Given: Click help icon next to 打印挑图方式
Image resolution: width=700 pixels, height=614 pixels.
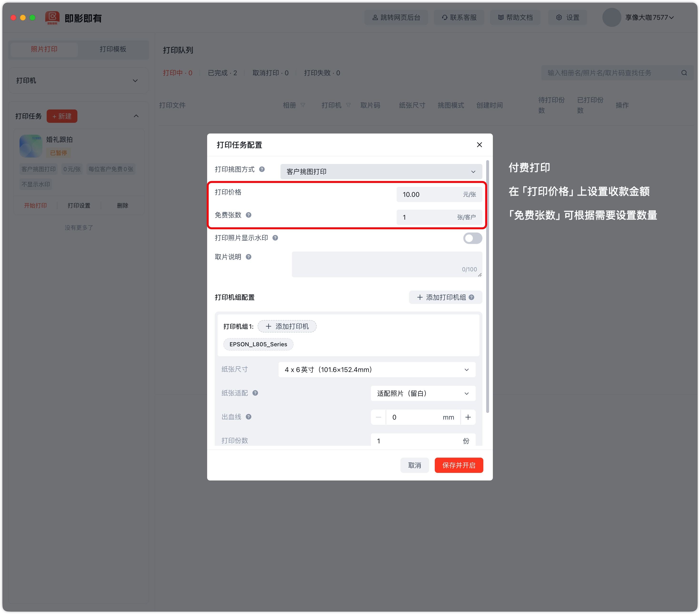Looking at the screenshot, I should pos(262,169).
